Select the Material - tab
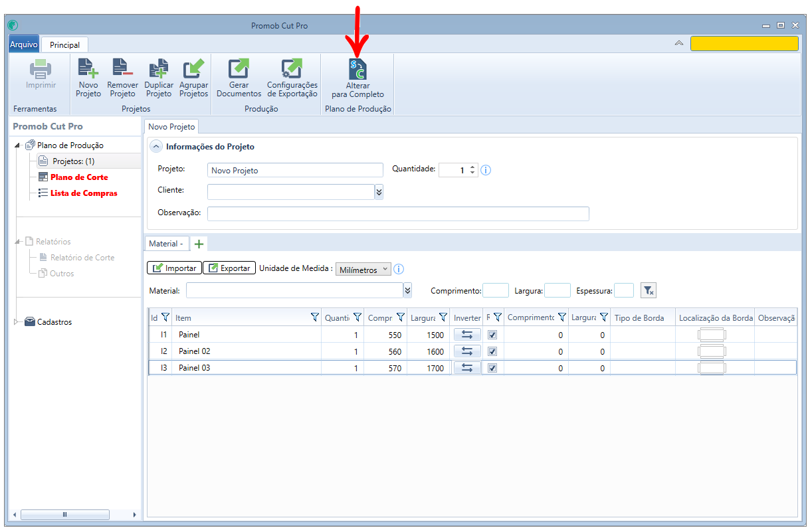The height and width of the screenshot is (532, 808). tap(166, 244)
